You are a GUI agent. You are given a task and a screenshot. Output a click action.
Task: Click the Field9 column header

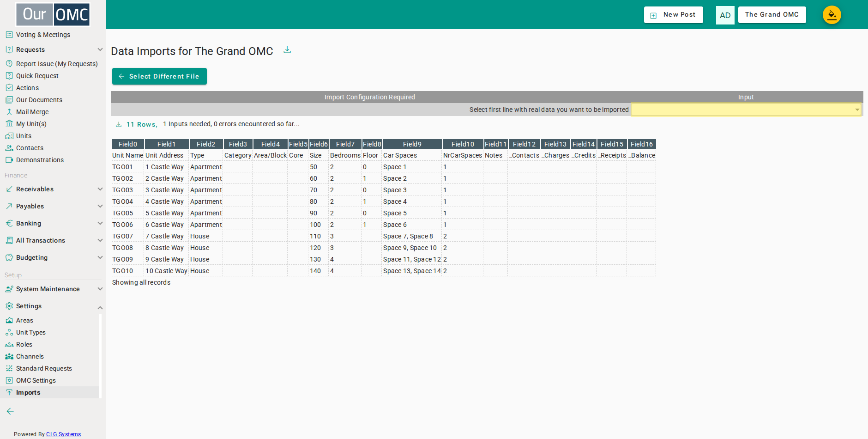(412, 144)
